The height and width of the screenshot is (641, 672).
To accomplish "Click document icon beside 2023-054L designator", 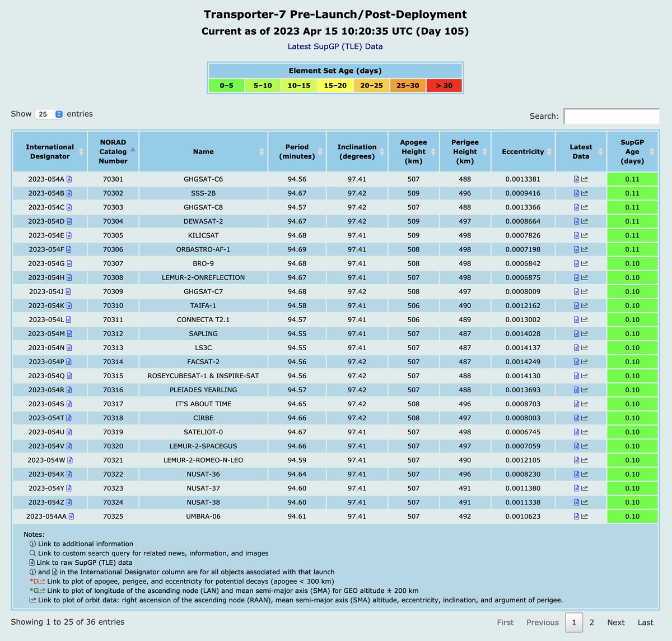I will [69, 319].
